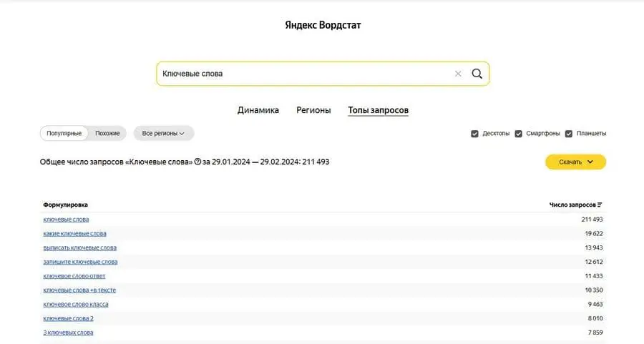Viewport: 644px width, 344px height.
Task: Switch to the Похожие option
Action: (x=107, y=134)
